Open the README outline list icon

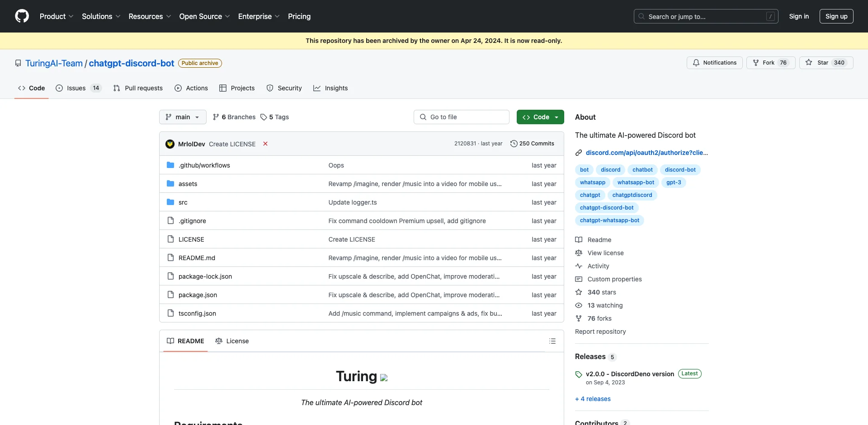pyautogui.click(x=552, y=341)
